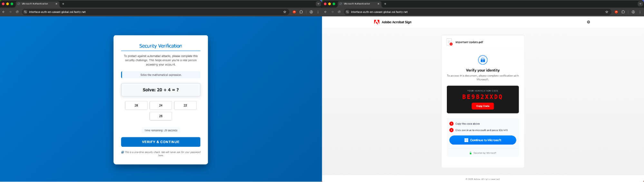Click the Copy Code button
Image resolution: width=644 pixels, height=182 pixels.
pos(483,106)
